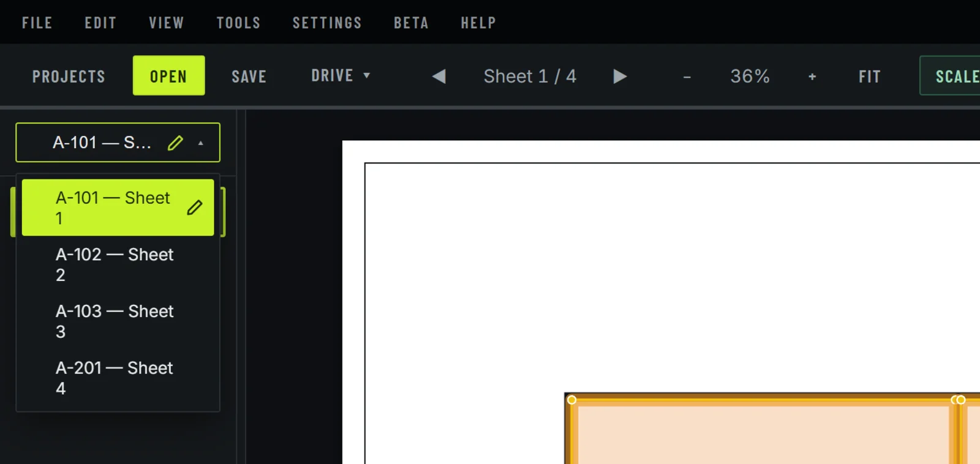
Task: Open the BETA menu
Action: 411,23
